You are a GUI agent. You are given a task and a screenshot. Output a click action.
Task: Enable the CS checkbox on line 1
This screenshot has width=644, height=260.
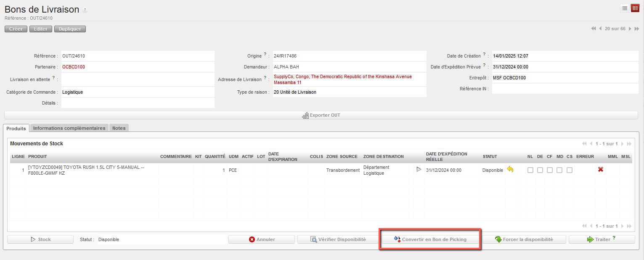point(570,170)
